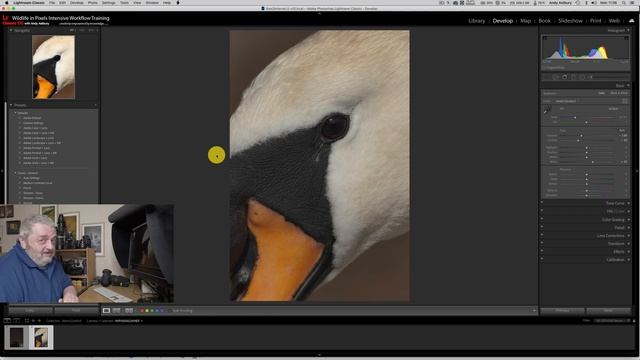
Task: Switch to the Book module
Action: (544, 21)
